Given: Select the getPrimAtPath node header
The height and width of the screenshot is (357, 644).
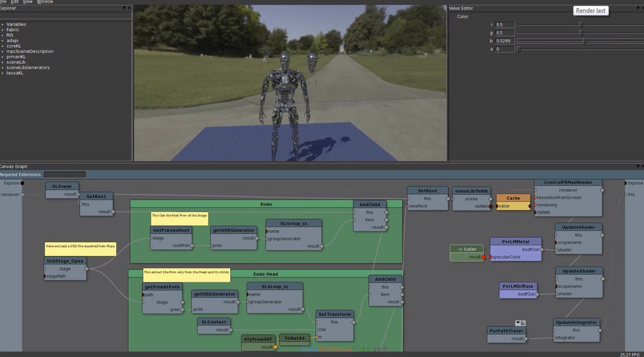Looking at the screenshot, I should [162, 287].
